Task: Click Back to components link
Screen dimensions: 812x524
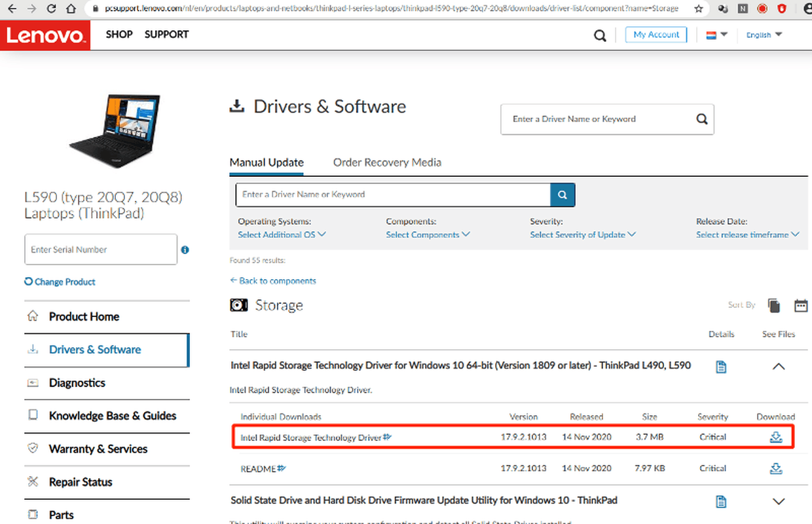Action: pos(272,280)
